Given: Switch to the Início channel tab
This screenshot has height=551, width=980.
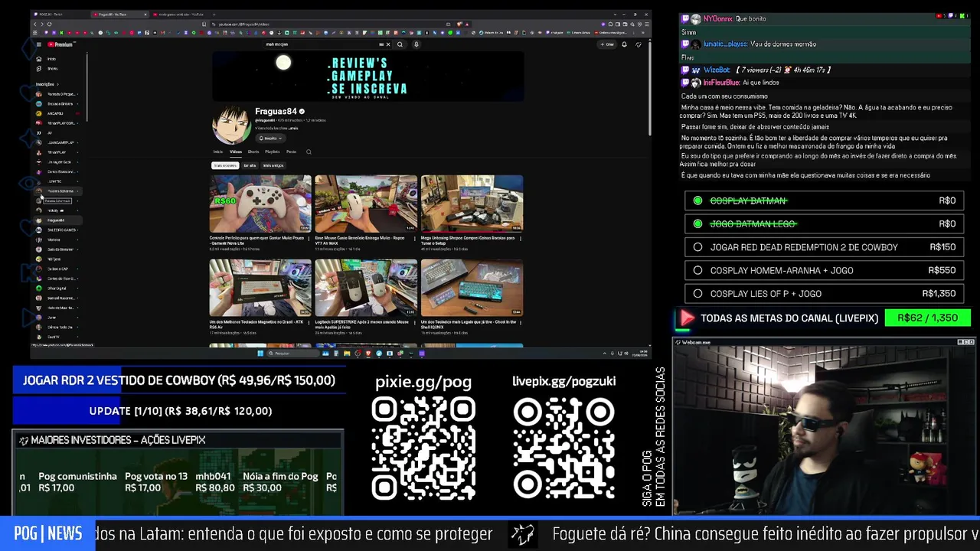Looking at the screenshot, I should click(218, 152).
